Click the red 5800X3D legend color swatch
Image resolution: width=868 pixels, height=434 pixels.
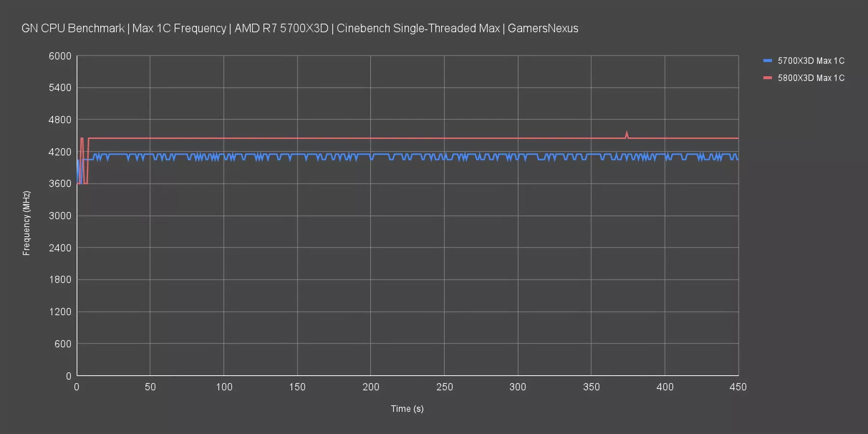pos(767,78)
